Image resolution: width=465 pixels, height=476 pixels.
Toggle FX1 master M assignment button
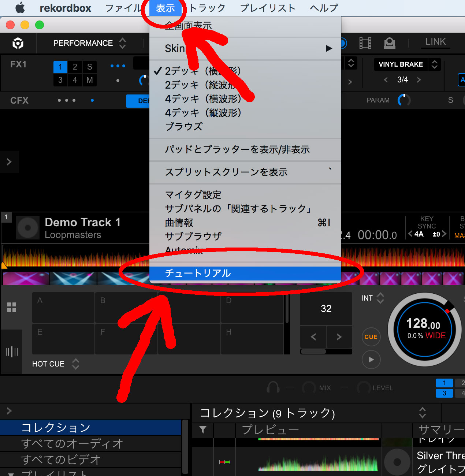90,80
